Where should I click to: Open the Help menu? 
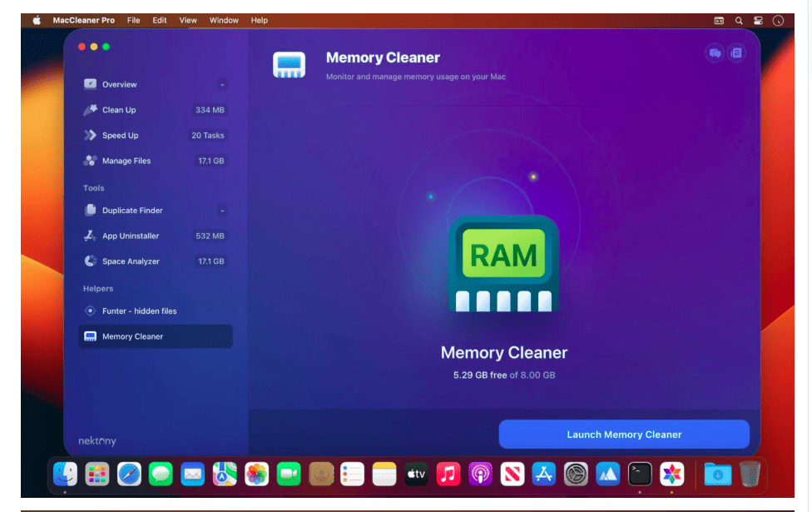tap(260, 20)
